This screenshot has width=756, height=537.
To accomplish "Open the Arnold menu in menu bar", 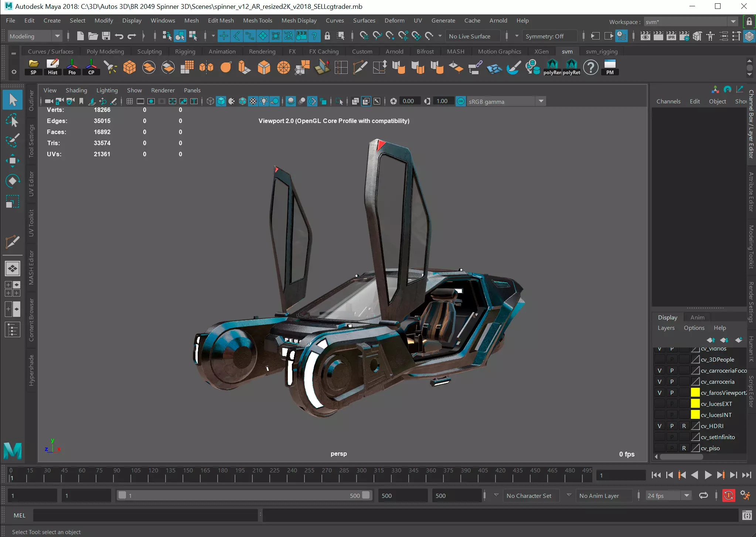I will [x=498, y=20].
